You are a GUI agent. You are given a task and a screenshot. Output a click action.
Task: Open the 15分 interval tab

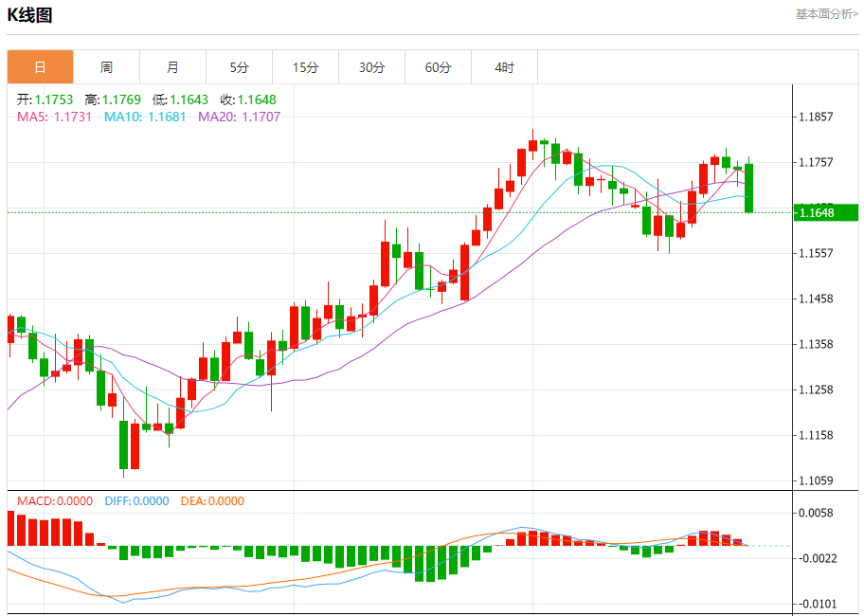coord(305,67)
